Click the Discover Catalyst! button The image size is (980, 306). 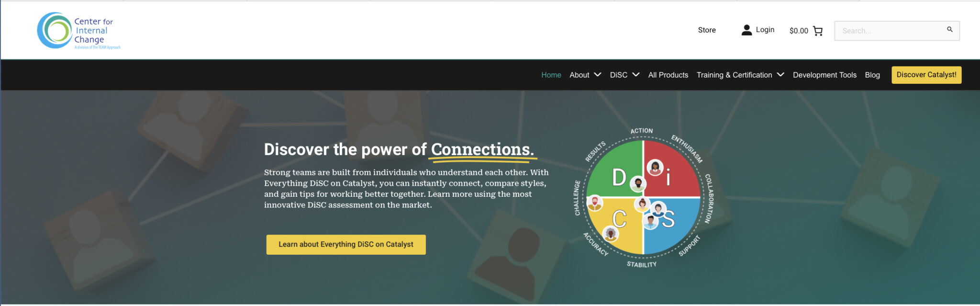[926, 75]
